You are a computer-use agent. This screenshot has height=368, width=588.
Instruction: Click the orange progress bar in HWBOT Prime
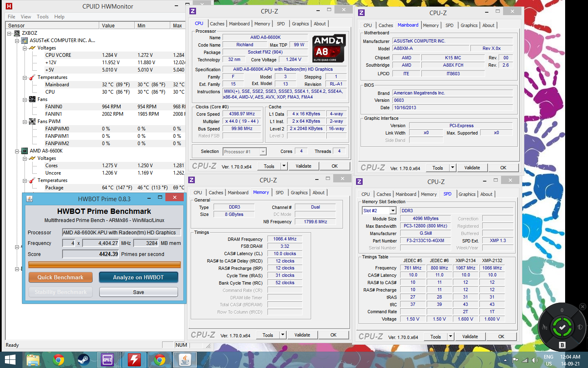click(105, 265)
